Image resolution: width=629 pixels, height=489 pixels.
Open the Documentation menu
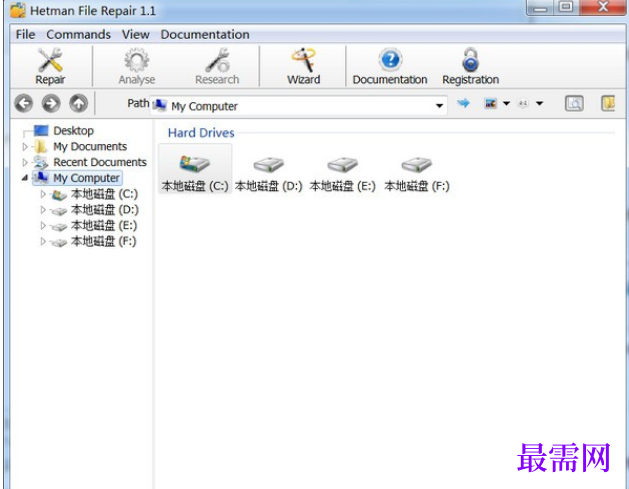click(x=205, y=34)
